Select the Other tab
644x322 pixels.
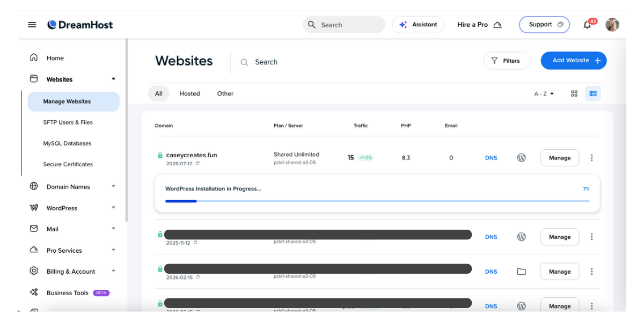[x=225, y=93]
